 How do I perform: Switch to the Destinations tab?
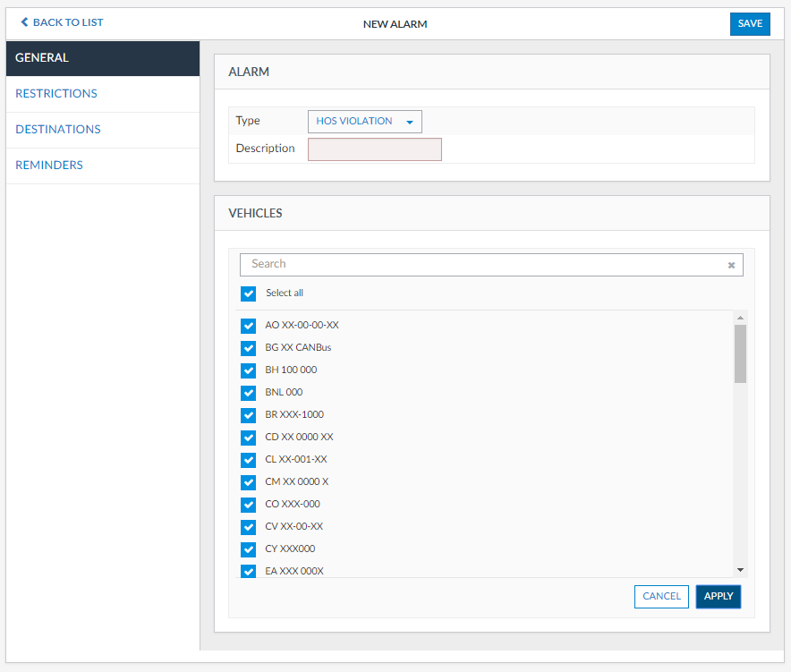58,130
